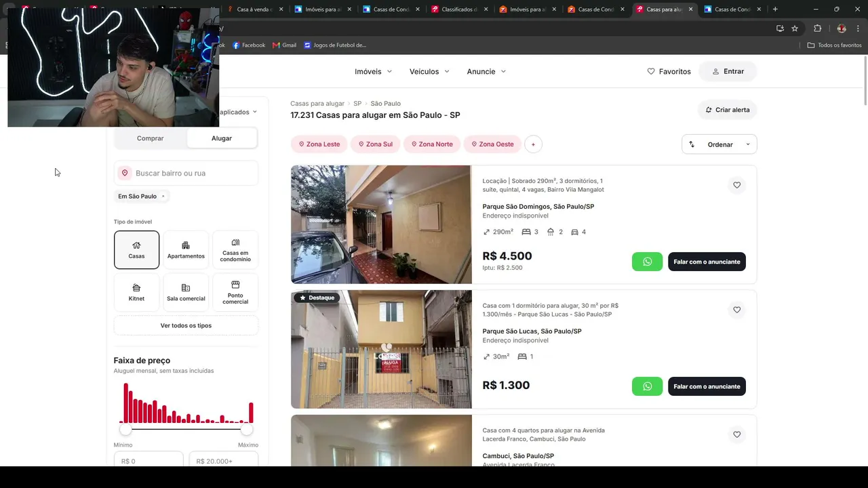Click the maximum price slider handle

pos(247,430)
